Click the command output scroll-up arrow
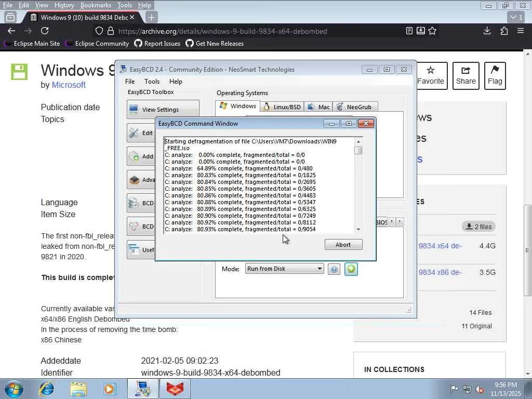This screenshot has height=399, width=532. (x=358, y=141)
